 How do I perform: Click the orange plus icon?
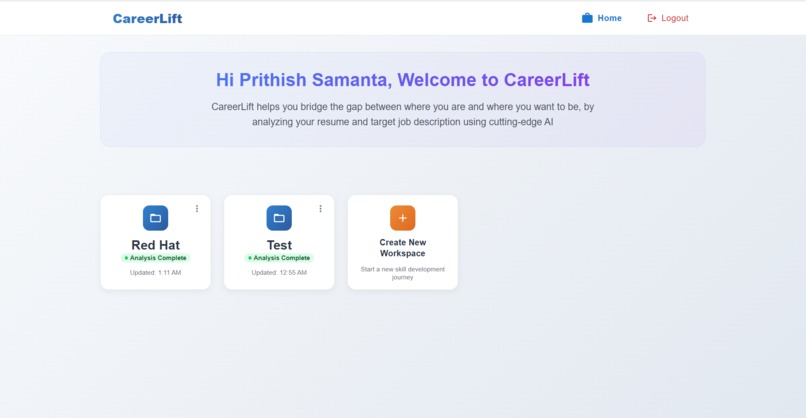click(x=402, y=218)
